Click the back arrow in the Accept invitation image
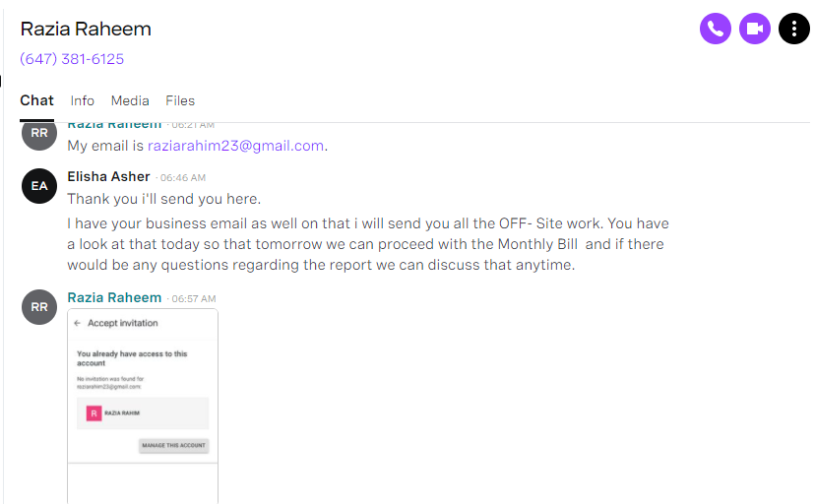The width and height of the screenshot is (815, 504). point(78,323)
